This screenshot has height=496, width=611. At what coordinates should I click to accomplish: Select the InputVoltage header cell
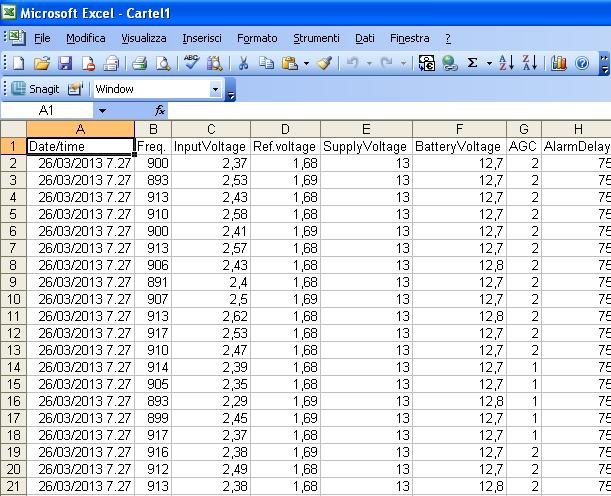(x=211, y=146)
